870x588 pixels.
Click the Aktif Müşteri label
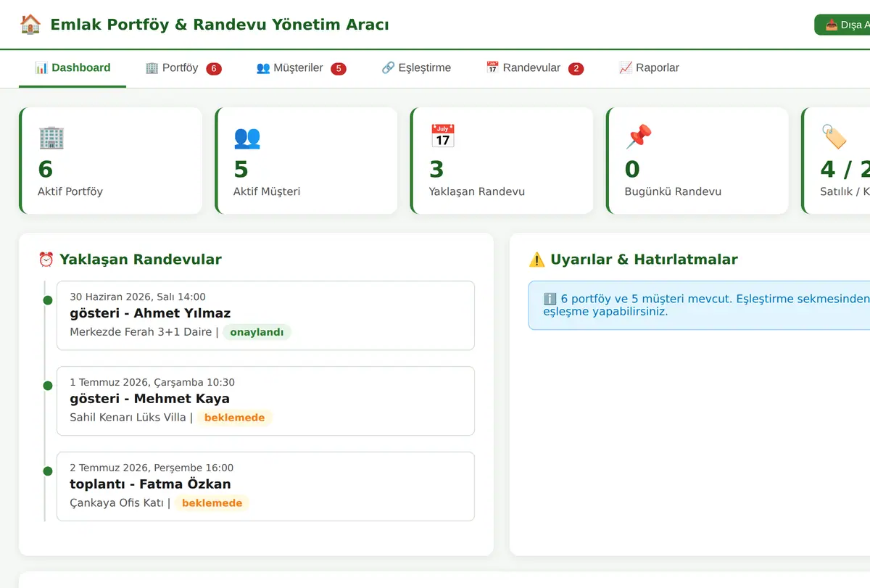[x=267, y=191]
